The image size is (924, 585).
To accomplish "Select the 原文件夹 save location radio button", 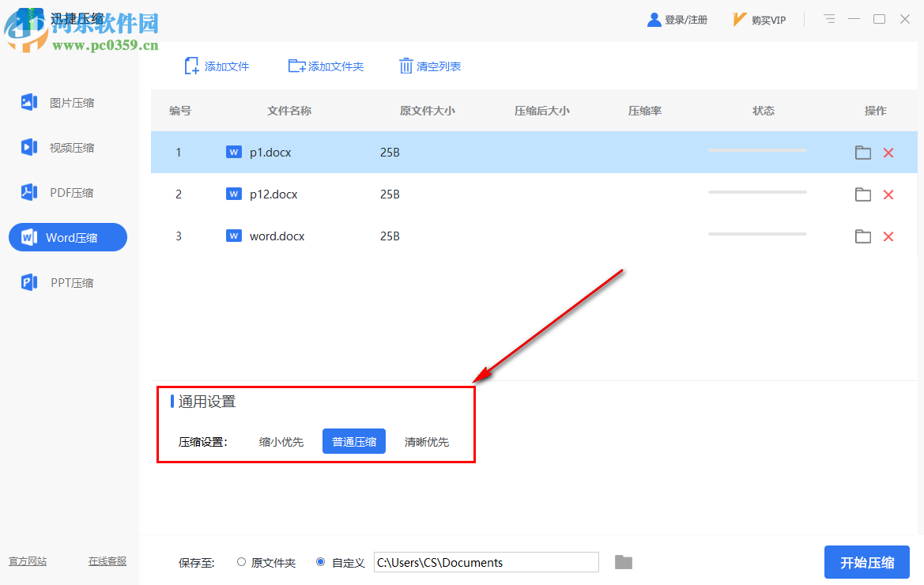I will click(x=241, y=561).
